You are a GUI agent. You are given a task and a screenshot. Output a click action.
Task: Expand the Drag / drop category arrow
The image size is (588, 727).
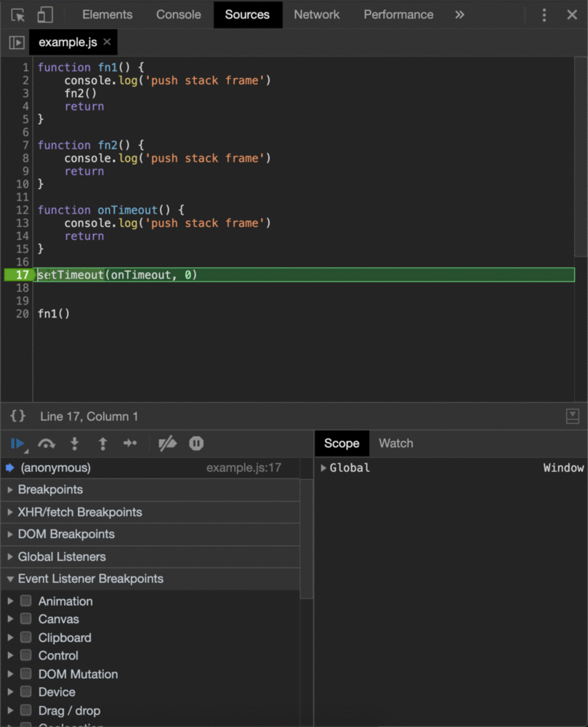[x=10, y=710]
